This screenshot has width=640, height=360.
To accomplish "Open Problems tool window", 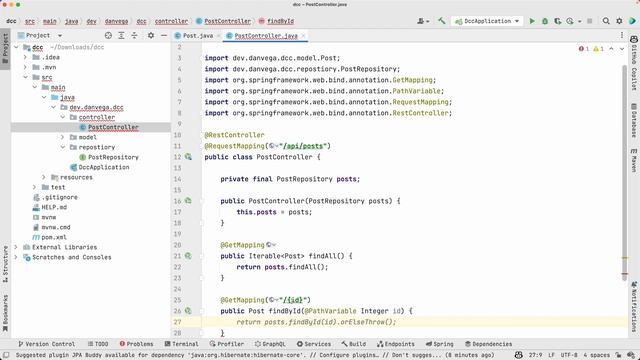I will click(136, 344).
